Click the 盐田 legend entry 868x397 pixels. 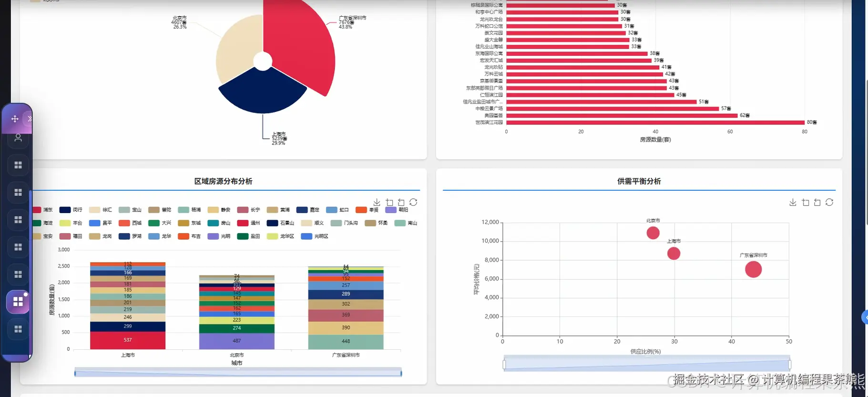click(249, 236)
